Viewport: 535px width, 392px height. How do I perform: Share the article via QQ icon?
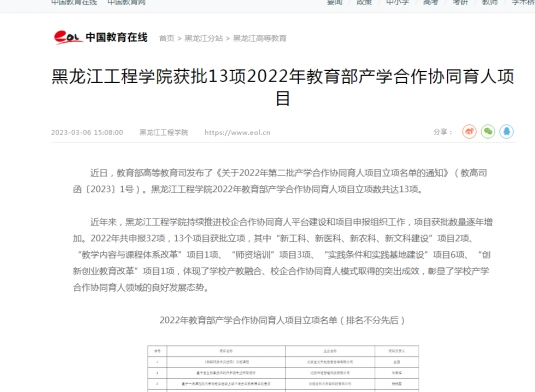tap(507, 132)
